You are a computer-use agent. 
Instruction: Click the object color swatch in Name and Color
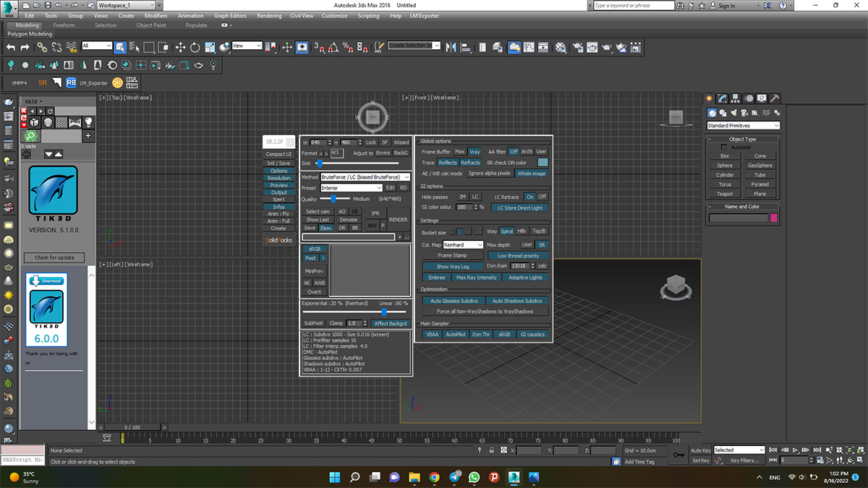(x=774, y=218)
